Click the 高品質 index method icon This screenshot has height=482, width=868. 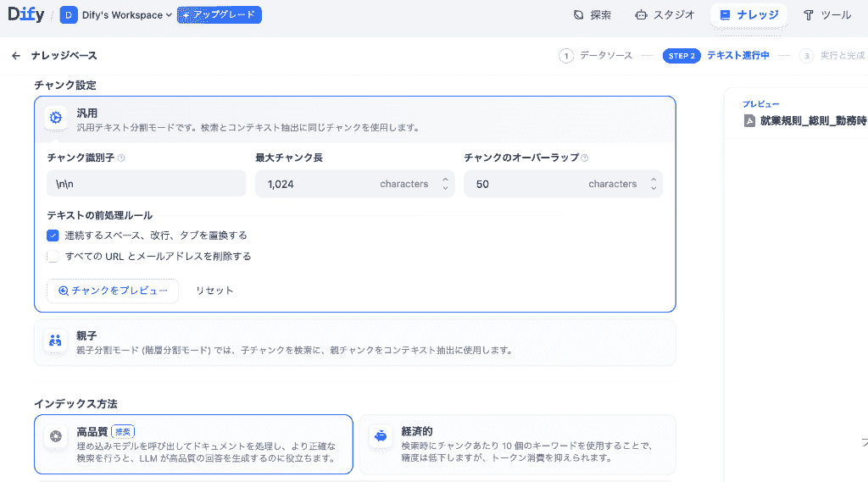[x=56, y=436]
